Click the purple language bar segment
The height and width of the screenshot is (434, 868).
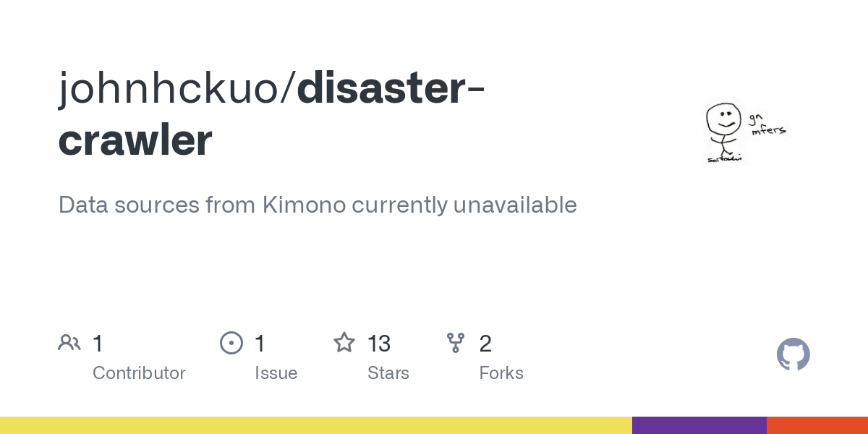(x=699, y=425)
